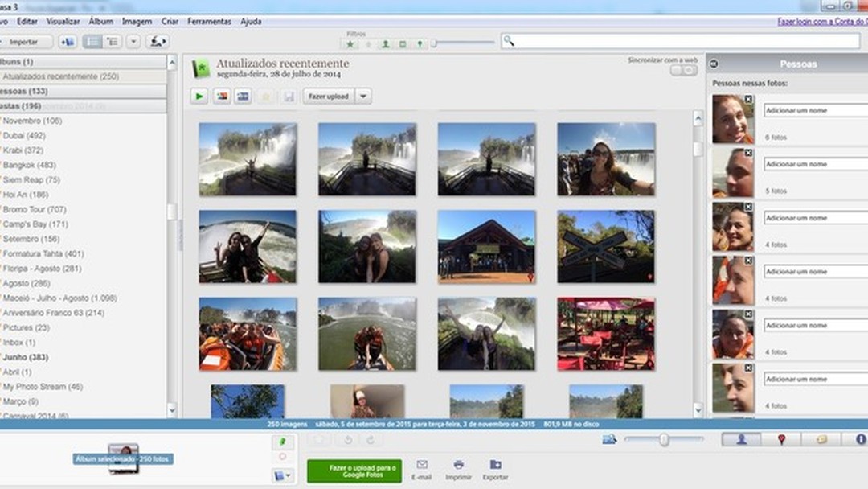
Task: Open the Fazer upload dropdown arrow
Action: [362, 97]
